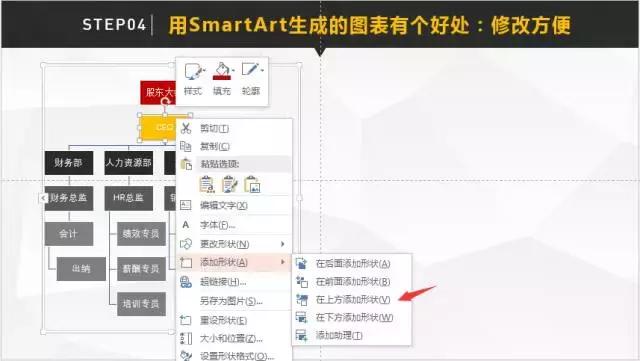Click the add assistant icon
Screen dimensions: 640x361
click(x=301, y=336)
